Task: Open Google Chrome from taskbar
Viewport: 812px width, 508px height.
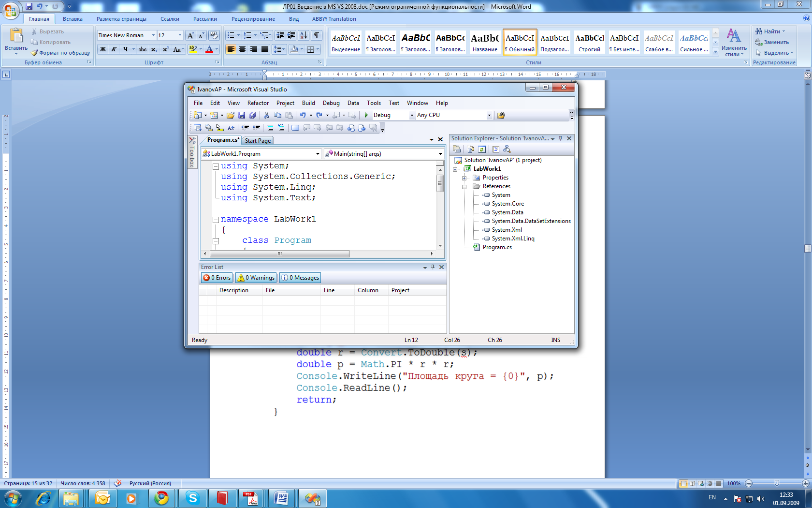Action: pyautogui.click(x=162, y=498)
